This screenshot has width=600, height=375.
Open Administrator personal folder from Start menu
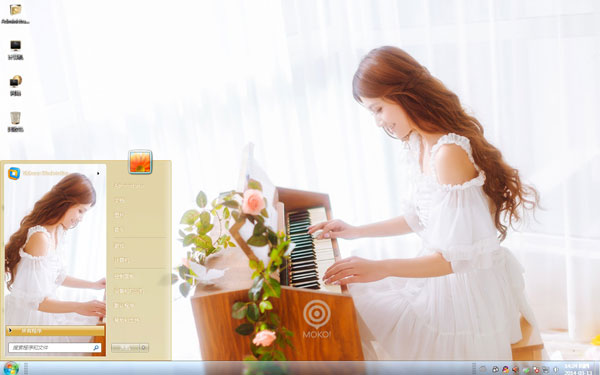click(129, 186)
